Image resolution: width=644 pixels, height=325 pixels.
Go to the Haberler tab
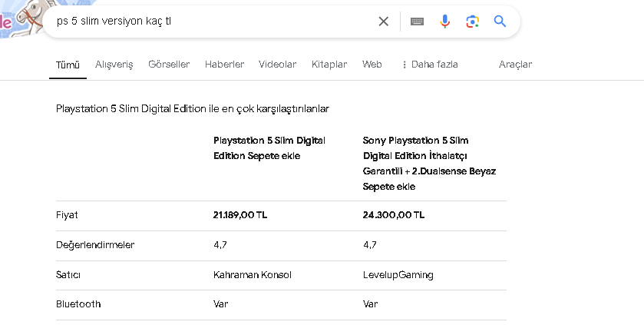pos(224,65)
